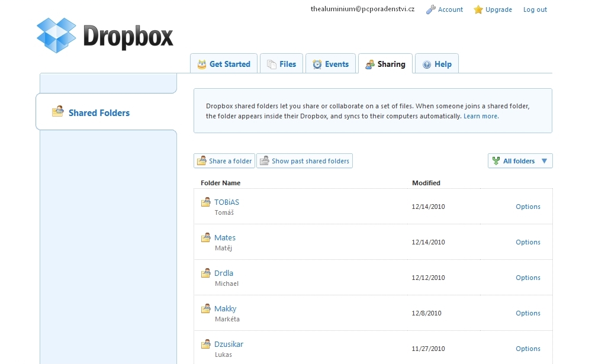Switch to the Files tab
The width and height of the screenshot is (592, 364).
pyautogui.click(x=281, y=63)
